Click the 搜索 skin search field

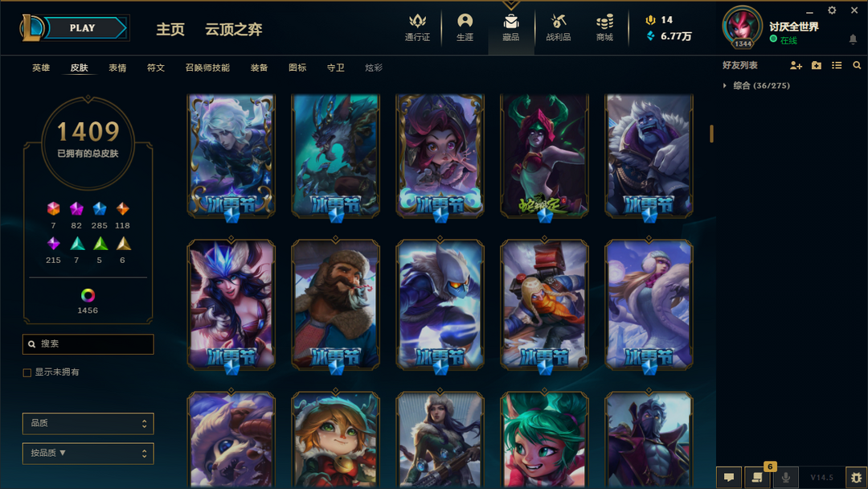point(88,344)
